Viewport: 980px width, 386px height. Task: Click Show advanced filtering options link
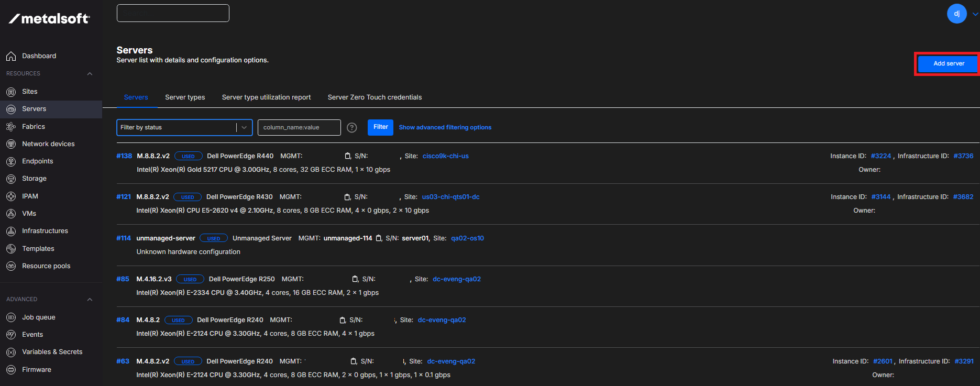click(445, 127)
